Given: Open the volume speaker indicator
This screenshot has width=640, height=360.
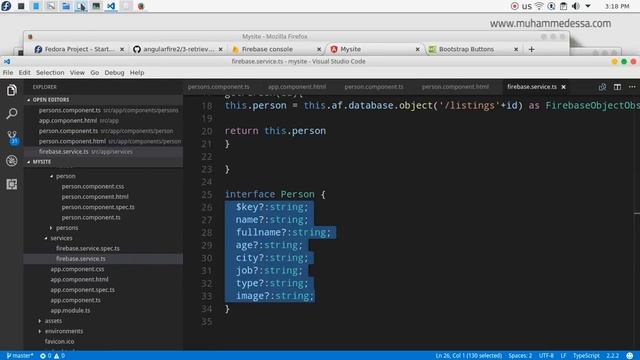Looking at the screenshot, I should tap(576, 6).
